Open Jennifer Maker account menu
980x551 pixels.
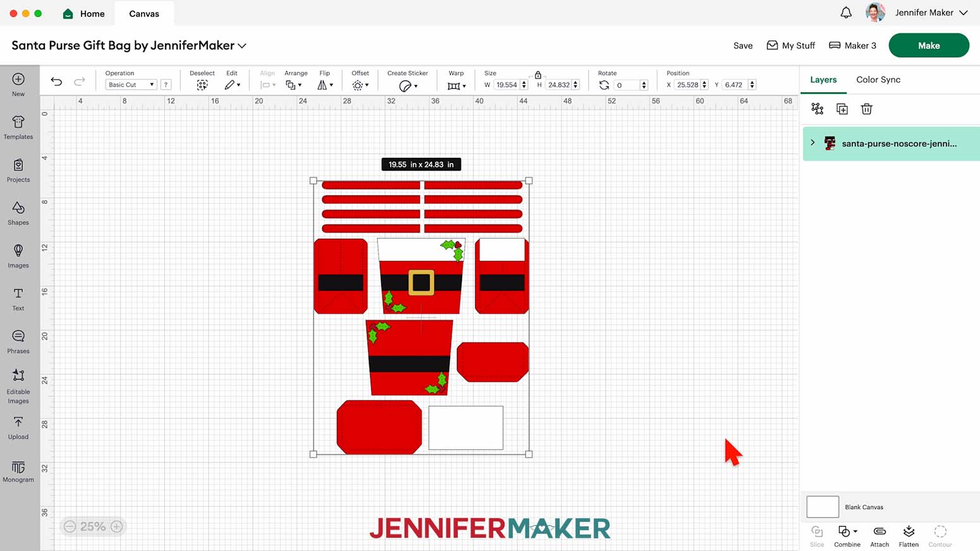(931, 13)
